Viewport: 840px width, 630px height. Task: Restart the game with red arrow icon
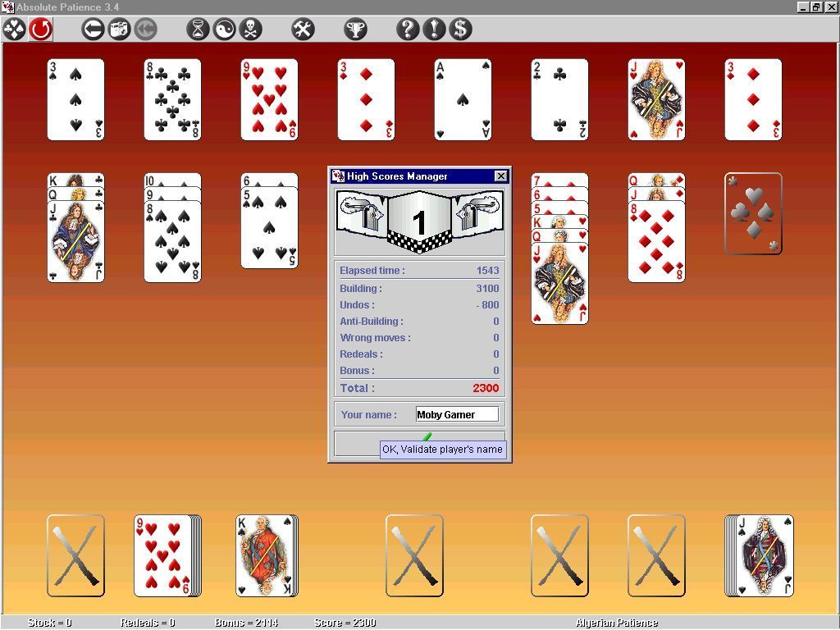[x=40, y=30]
